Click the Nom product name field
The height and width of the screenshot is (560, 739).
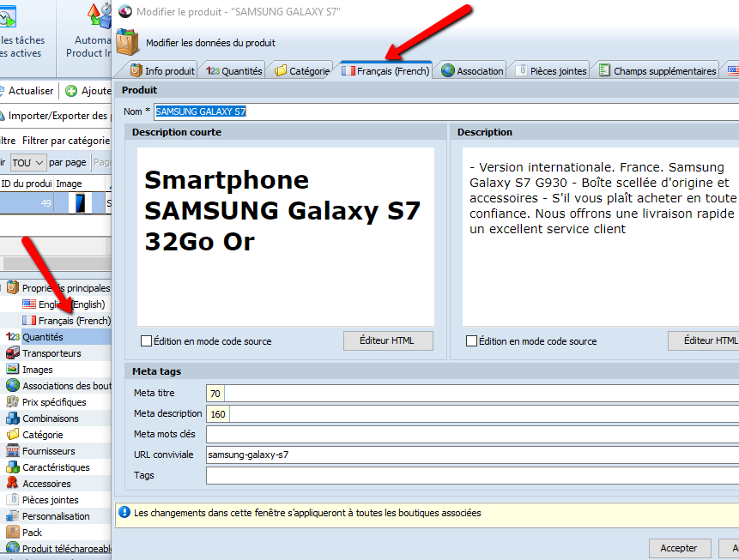click(x=445, y=111)
